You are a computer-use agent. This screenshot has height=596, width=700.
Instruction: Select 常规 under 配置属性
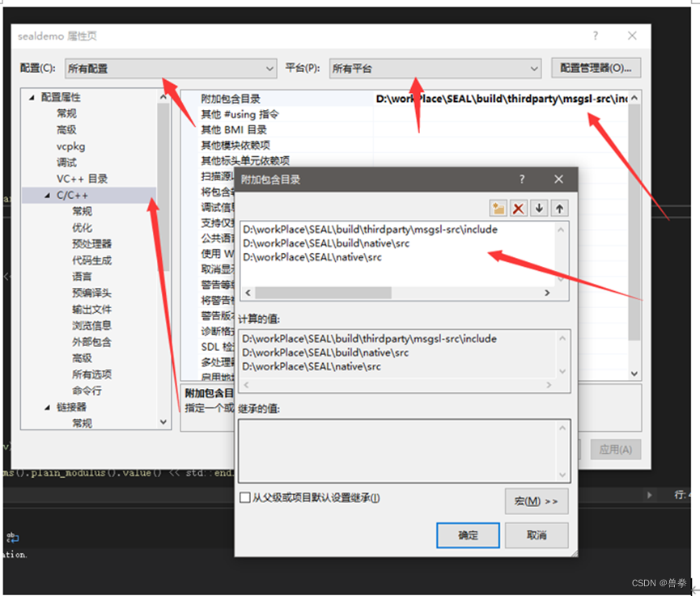coord(66,114)
